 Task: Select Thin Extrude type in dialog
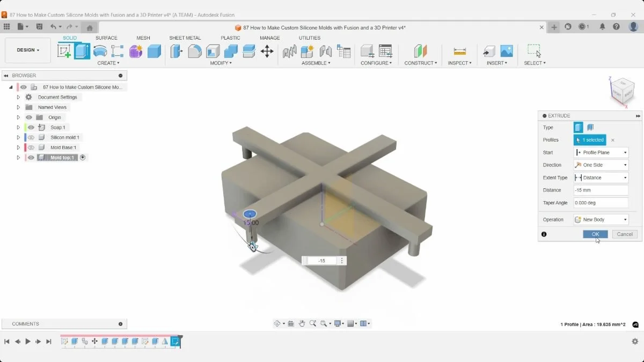pyautogui.click(x=590, y=127)
